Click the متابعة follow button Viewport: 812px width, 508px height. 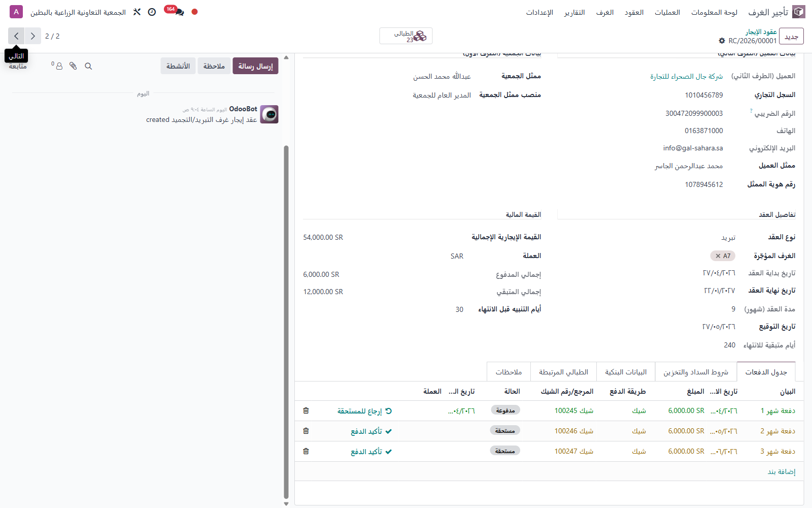(x=18, y=66)
